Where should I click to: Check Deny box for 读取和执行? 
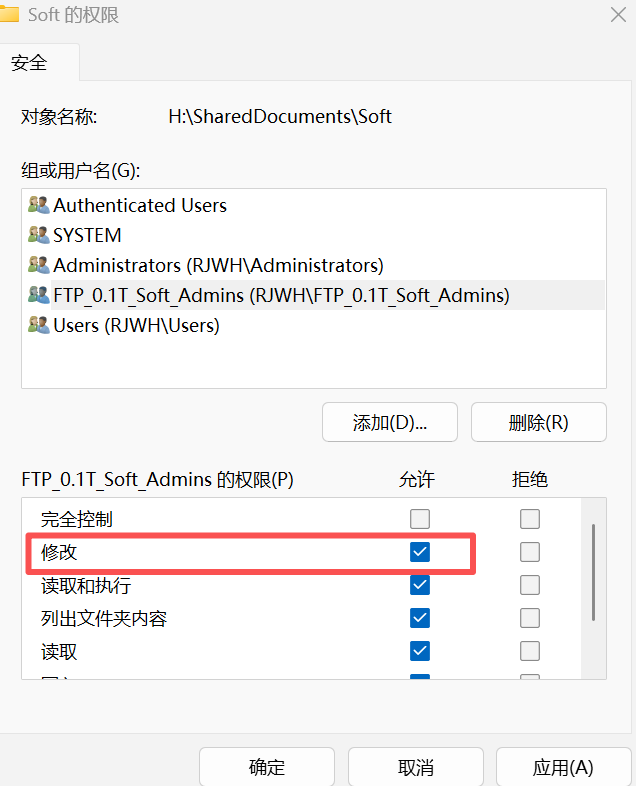[530, 585]
